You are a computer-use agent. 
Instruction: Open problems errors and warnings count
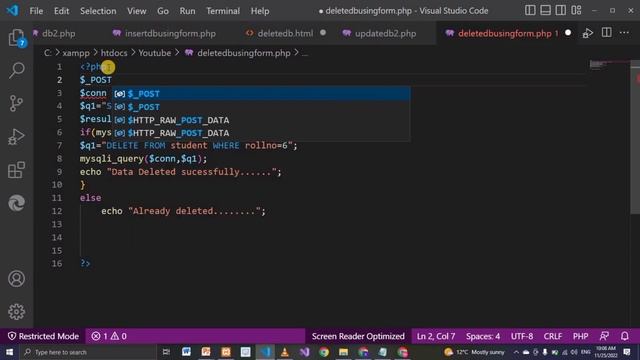coord(109,336)
